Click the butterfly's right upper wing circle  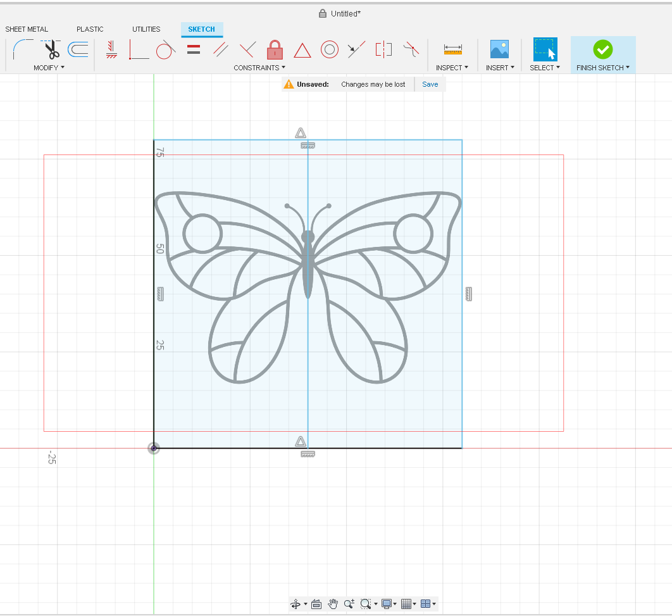coord(413,234)
